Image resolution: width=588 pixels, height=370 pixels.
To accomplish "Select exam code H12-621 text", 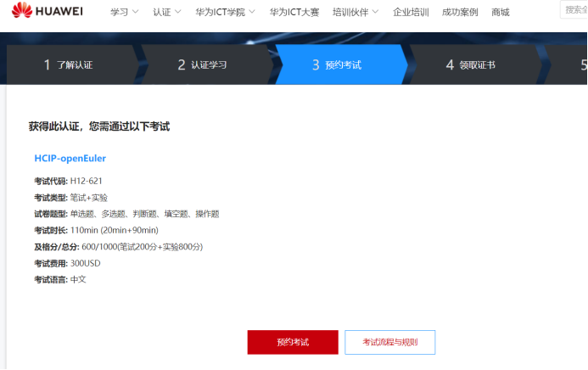I will pyautogui.click(x=87, y=181).
